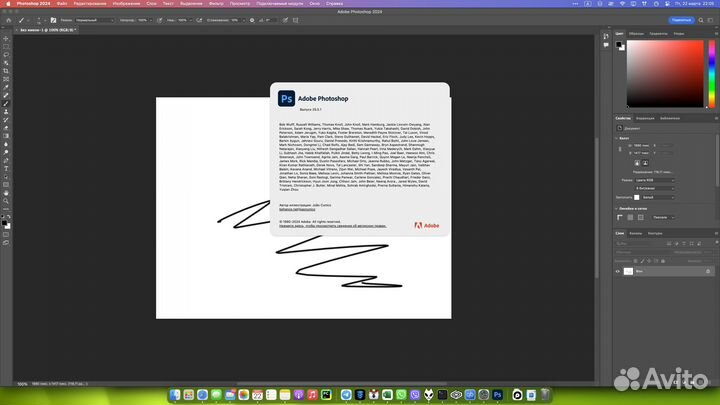Viewport: 720px width, 405px height.
Task: Set canvas to landscape orientation
Action: pos(645,163)
